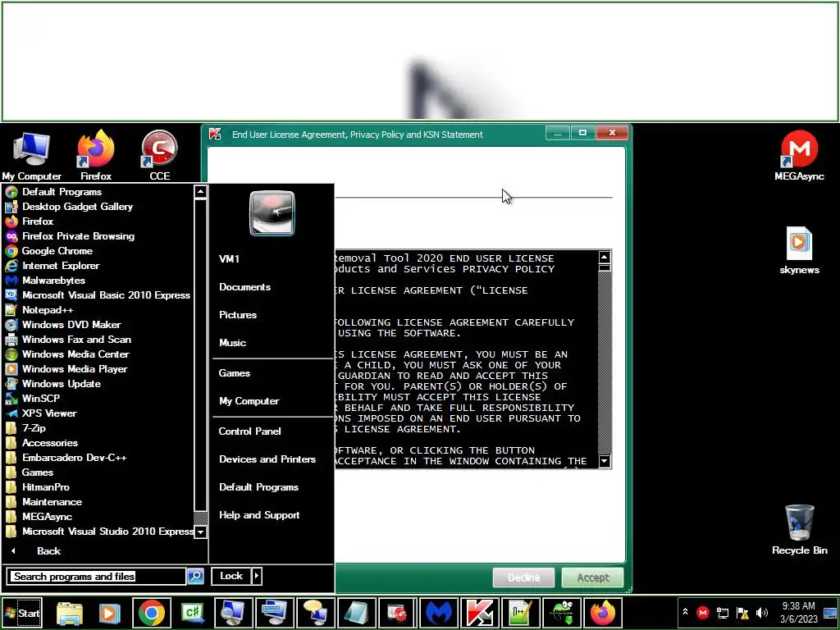Decline the license agreement
The height and width of the screenshot is (630, 840).
click(x=523, y=577)
